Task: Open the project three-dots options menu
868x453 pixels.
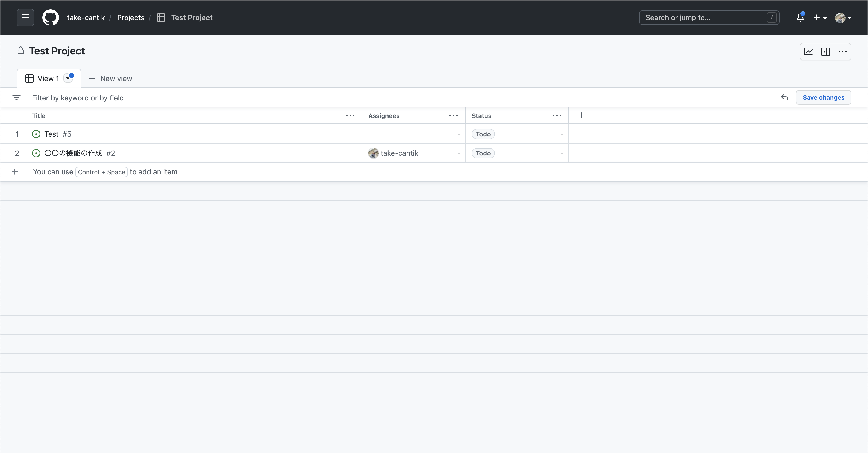Action: coord(842,52)
